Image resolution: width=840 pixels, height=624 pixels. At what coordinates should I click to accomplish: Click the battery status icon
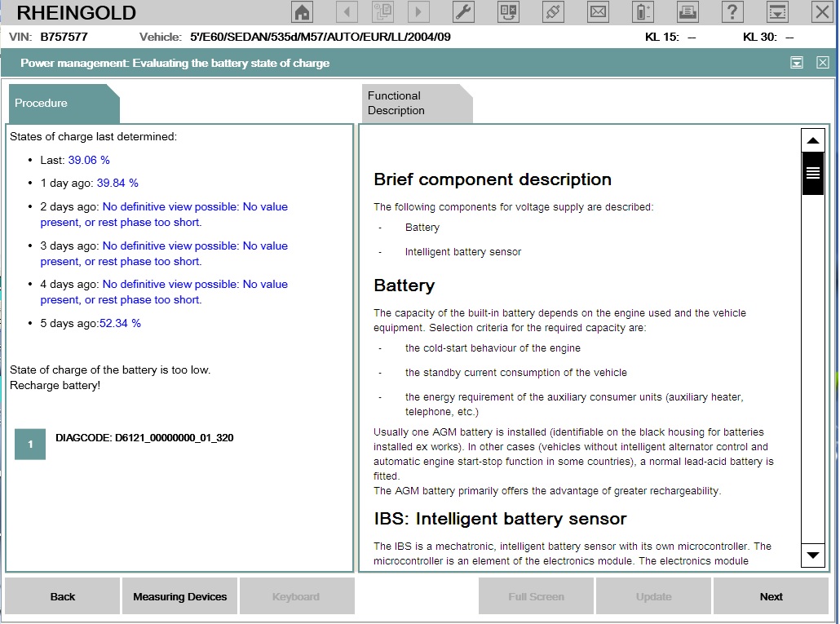pyautogui.click(x=643, y=12)
